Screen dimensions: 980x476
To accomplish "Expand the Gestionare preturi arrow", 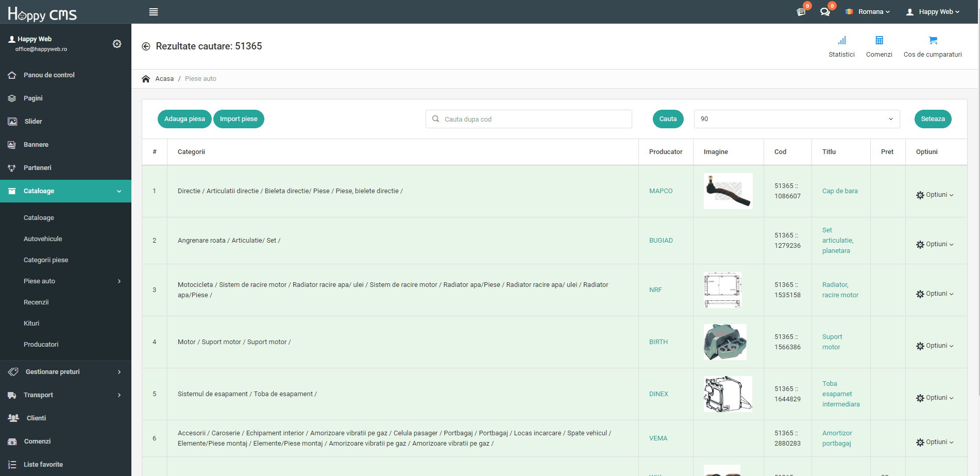I will pos(119,372).
